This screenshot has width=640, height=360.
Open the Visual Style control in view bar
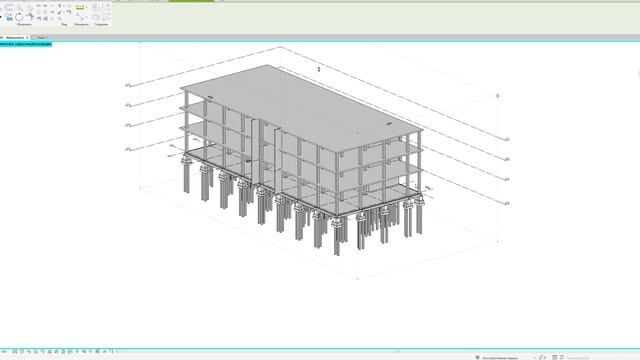pos(22,351)
